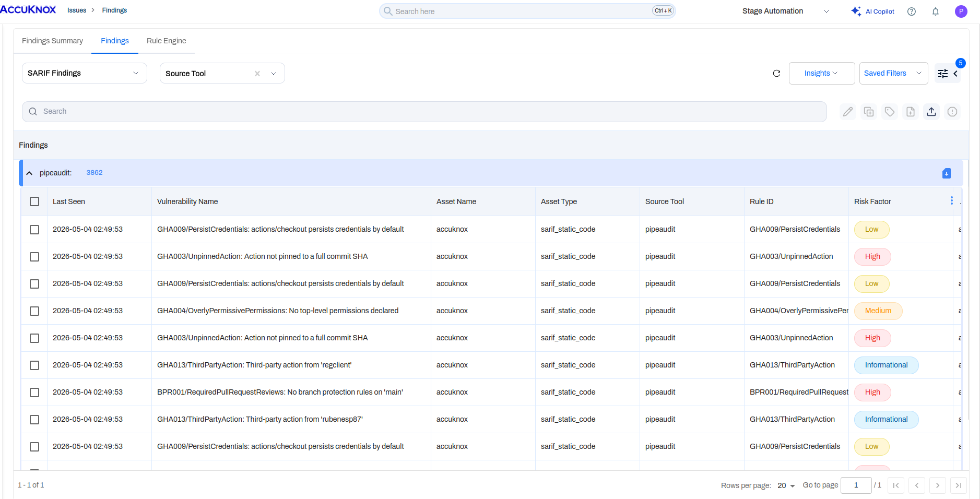Open the Source Tool dropdown arrow
The height and width of the screenshot is (499, 980).
point(274,74)
